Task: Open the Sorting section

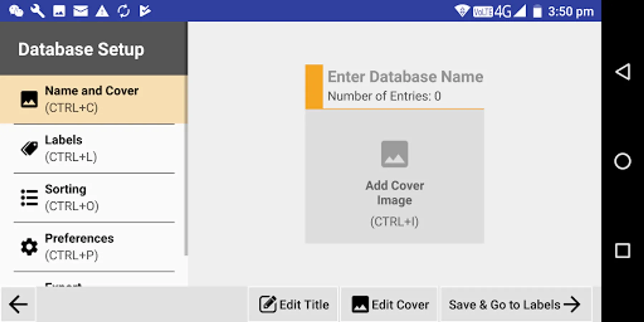Action: 94,197
